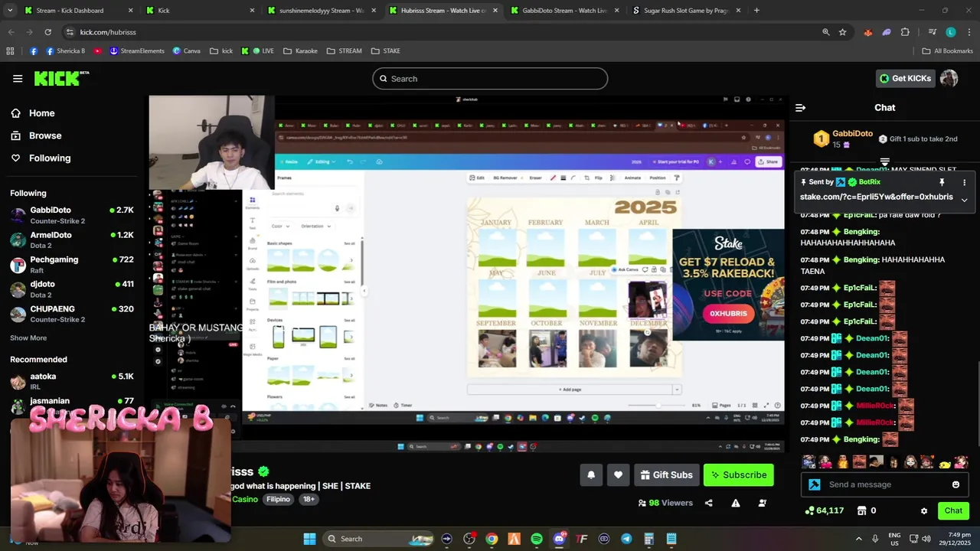
Task: Click the user icon beside the report icon
Action: [x=763, y=504]
